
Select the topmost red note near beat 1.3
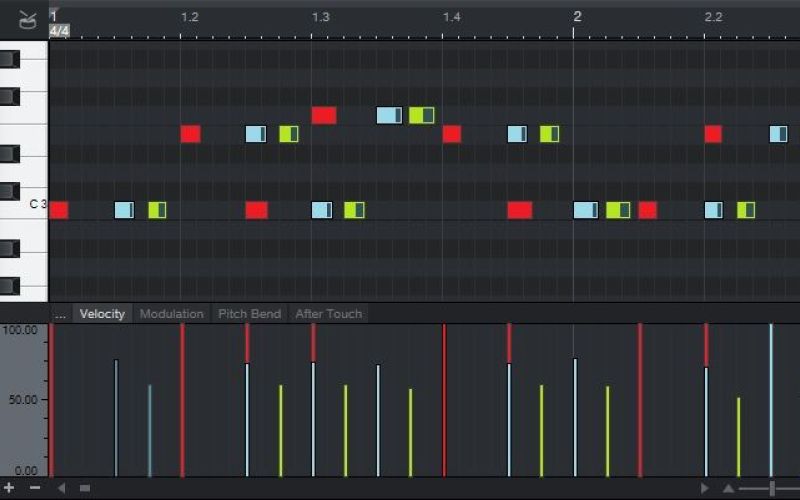pyautogui.click(x=323, y=115)
